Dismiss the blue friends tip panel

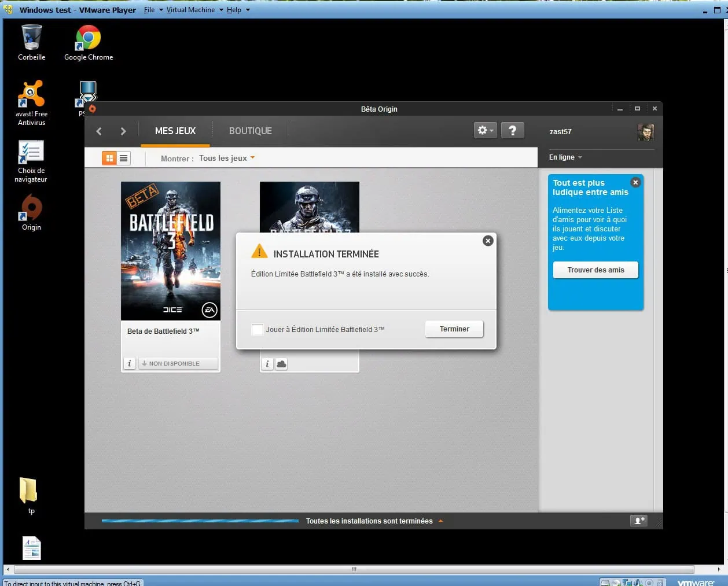635,182
